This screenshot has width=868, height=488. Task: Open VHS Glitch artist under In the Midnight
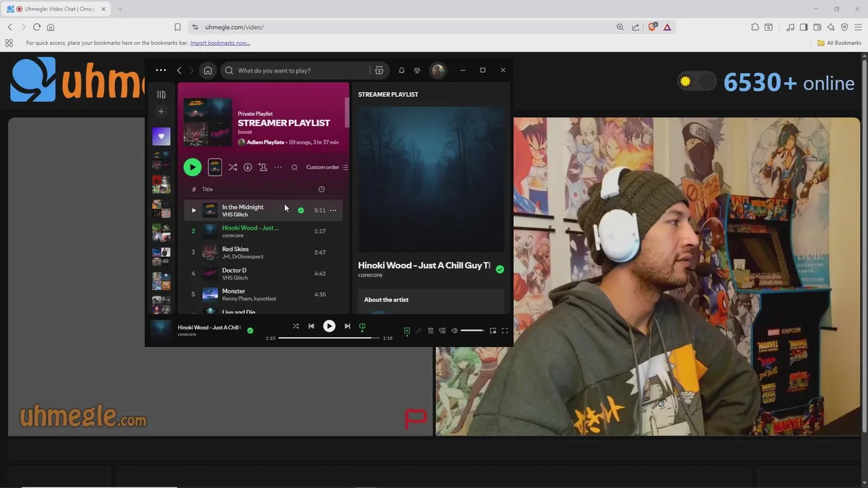[235, 215]
